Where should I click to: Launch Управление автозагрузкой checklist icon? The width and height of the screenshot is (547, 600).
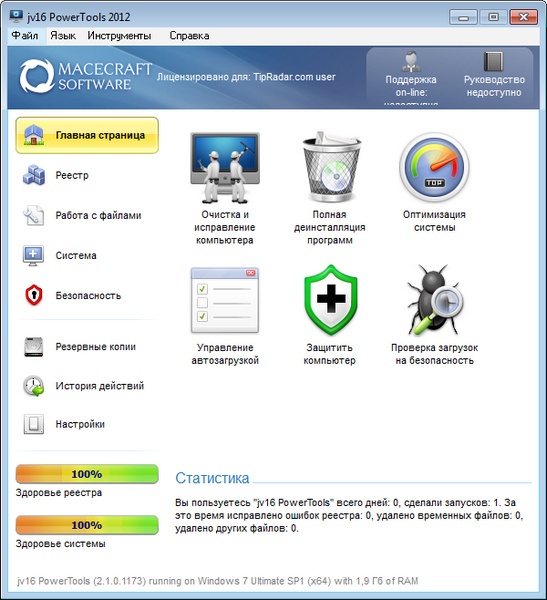pyautogui.click(x=225, y=300)
